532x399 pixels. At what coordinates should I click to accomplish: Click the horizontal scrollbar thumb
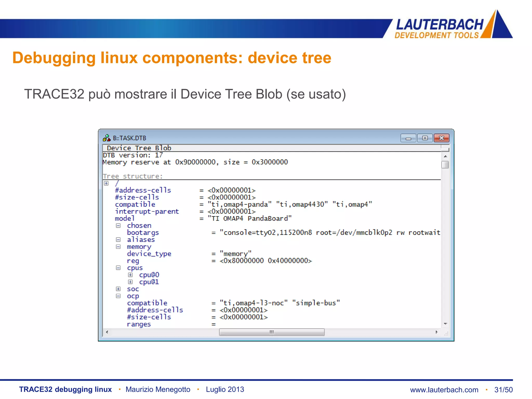(x=272, y=332)
